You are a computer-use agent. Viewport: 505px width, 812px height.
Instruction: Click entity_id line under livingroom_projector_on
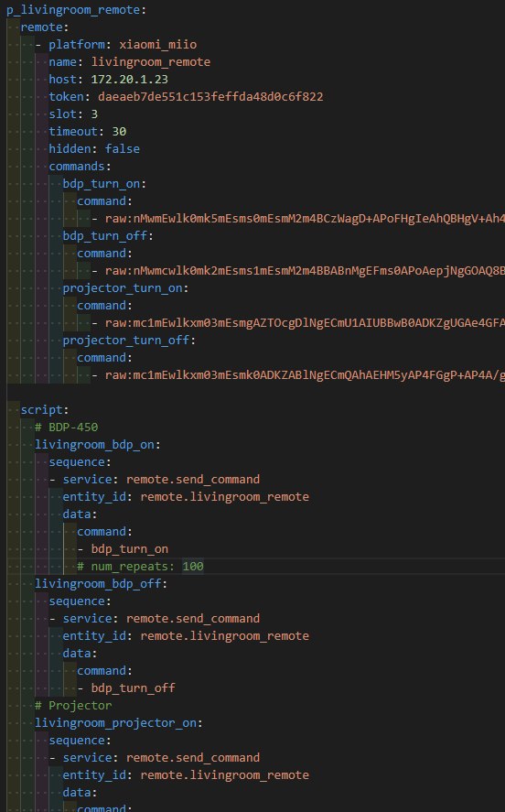(186, 775)
